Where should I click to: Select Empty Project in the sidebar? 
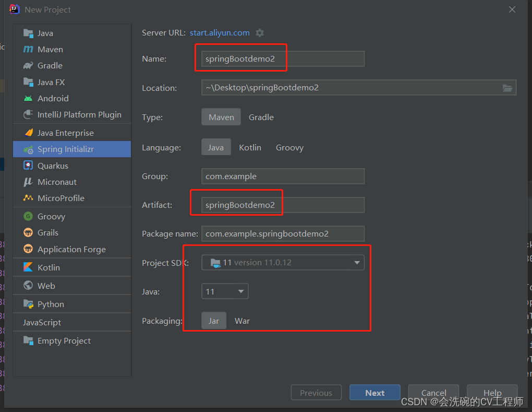pos(72,340)
